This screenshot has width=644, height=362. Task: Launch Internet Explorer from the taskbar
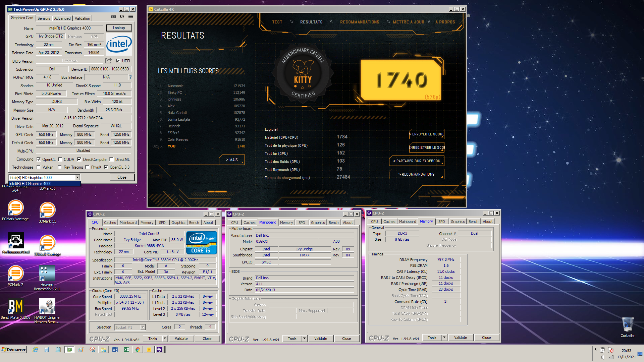35,350
